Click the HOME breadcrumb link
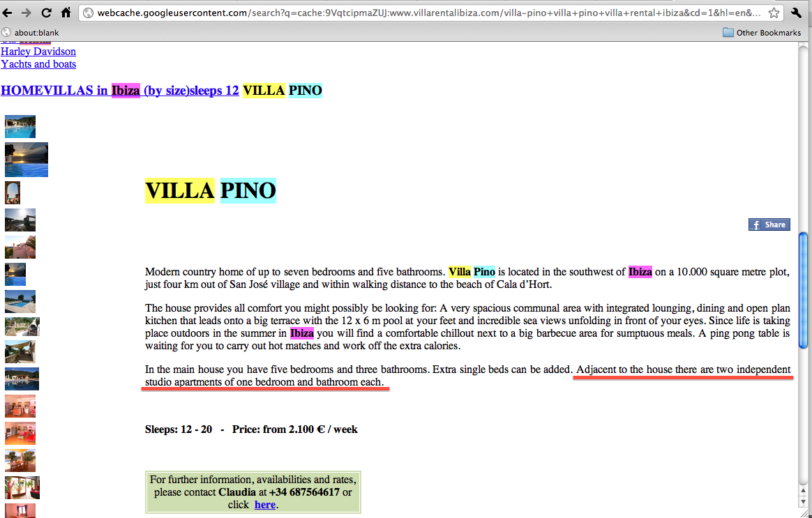The width and height of the screenshot is (812, 518). [x=18, y=91]
